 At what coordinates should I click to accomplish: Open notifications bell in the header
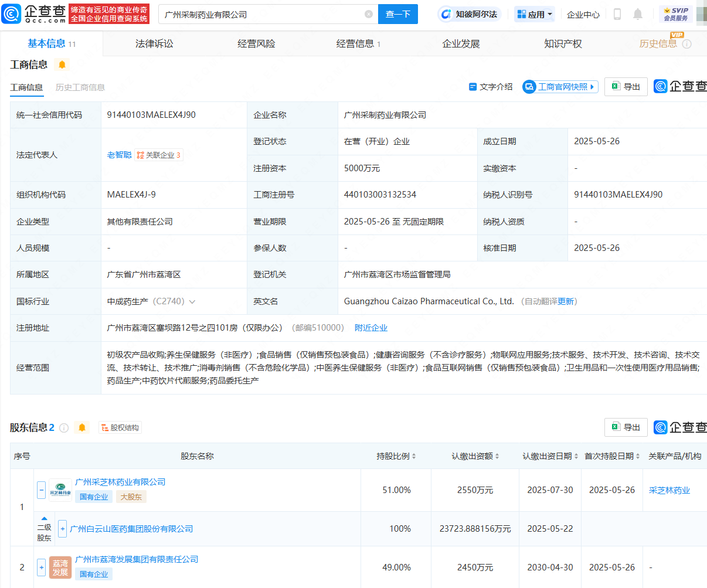point(638,14)
